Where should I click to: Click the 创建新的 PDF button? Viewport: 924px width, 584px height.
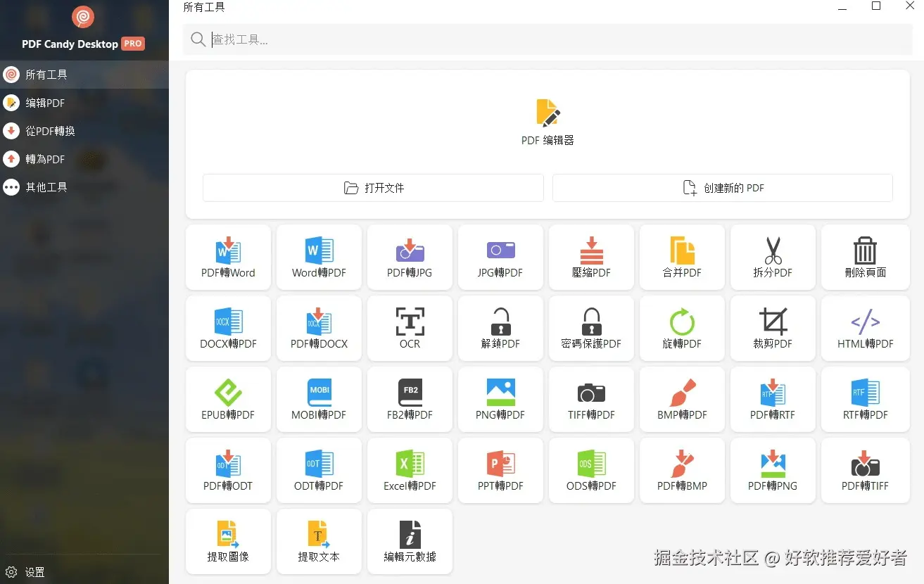point(723,188)
